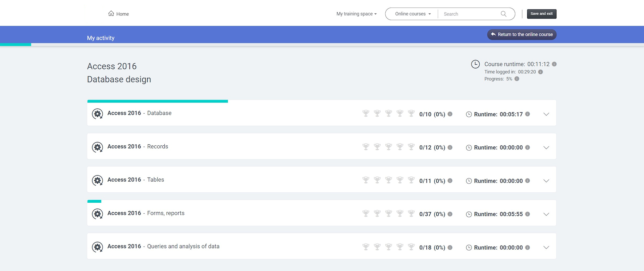Click score info icon beside 0/37 (0%)
The image size is (644, 271).
tap(450, 214)
